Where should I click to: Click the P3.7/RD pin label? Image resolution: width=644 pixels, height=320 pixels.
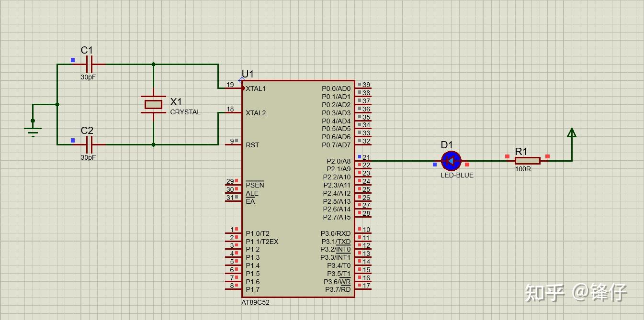[338, 289]
